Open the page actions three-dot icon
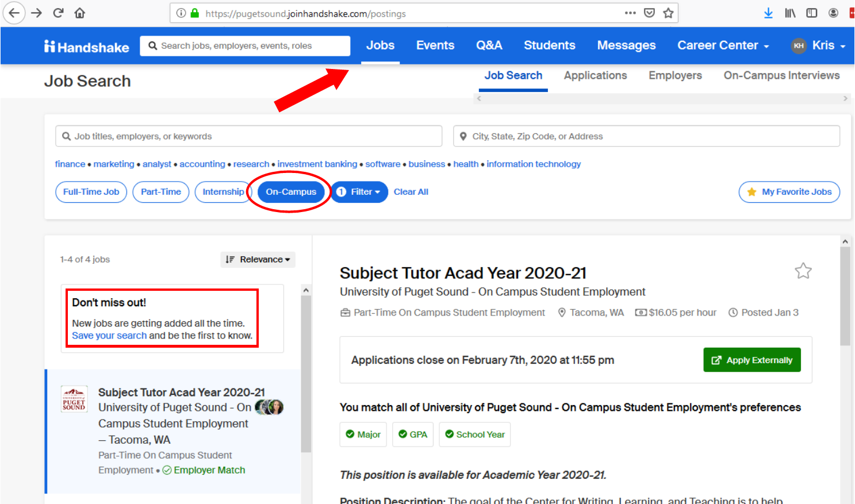 pyautogui.click(x=630, y=13)
